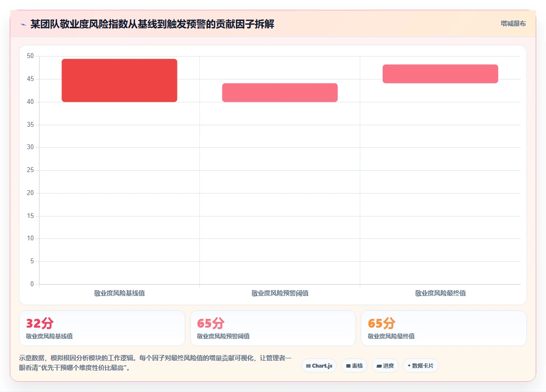Click the blue icon before the chart title

(x=23, y=24)
